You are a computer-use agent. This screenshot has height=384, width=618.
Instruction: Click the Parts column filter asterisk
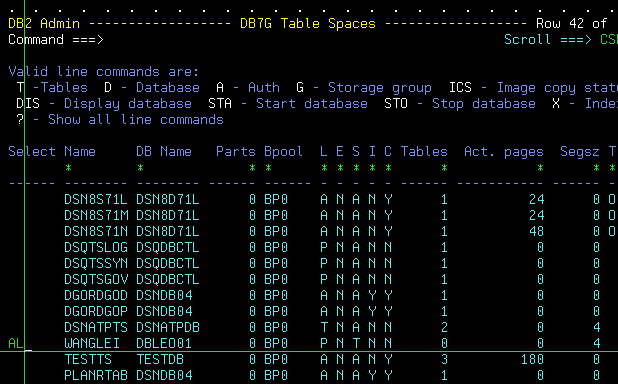pyautogui.click(x=252, y=168)
